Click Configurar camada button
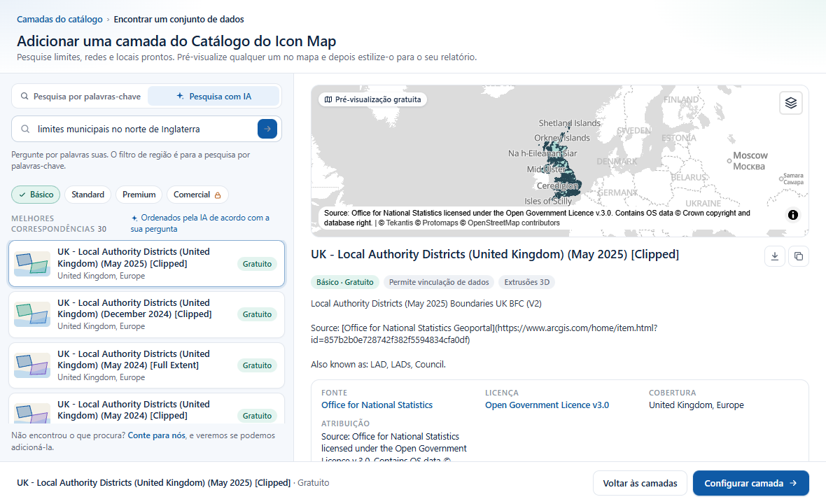Screen dimensions: 826x504 point(750,483)
